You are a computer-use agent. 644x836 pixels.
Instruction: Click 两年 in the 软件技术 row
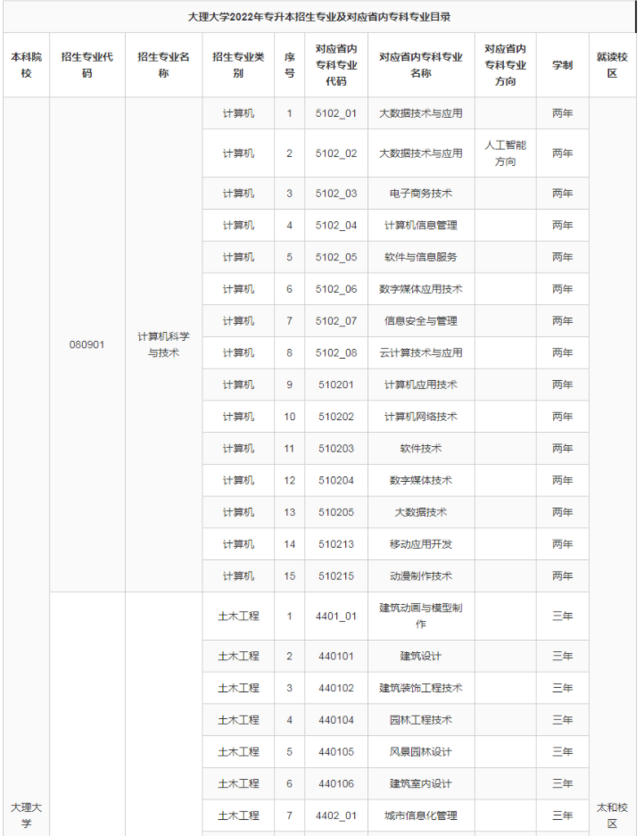click(x=563, y=449)
